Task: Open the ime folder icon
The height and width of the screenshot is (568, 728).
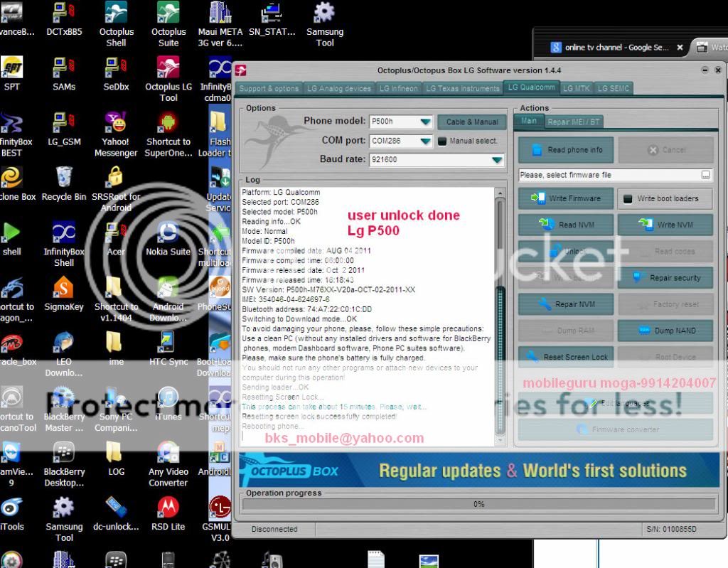Action: tap(116, 348)
